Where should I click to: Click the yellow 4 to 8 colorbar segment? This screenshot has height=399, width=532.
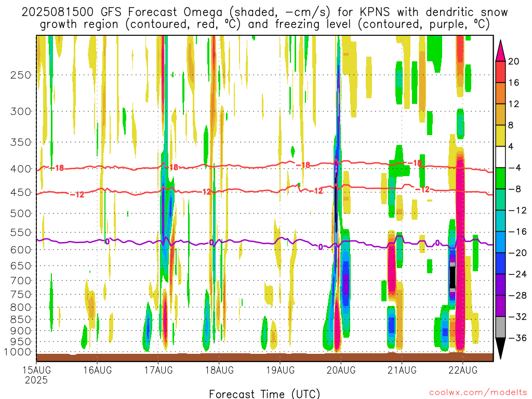tap(500, 136)
